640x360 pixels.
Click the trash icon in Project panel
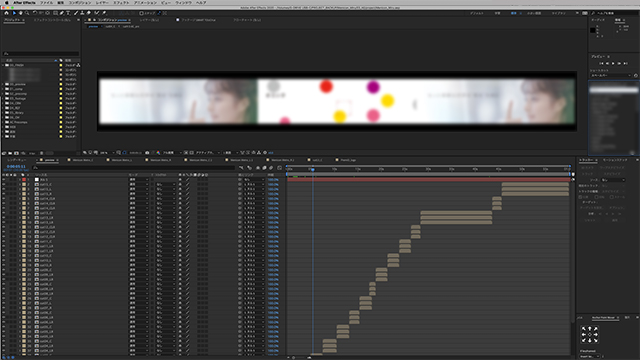pyautogui.click(x=42, y=153)
